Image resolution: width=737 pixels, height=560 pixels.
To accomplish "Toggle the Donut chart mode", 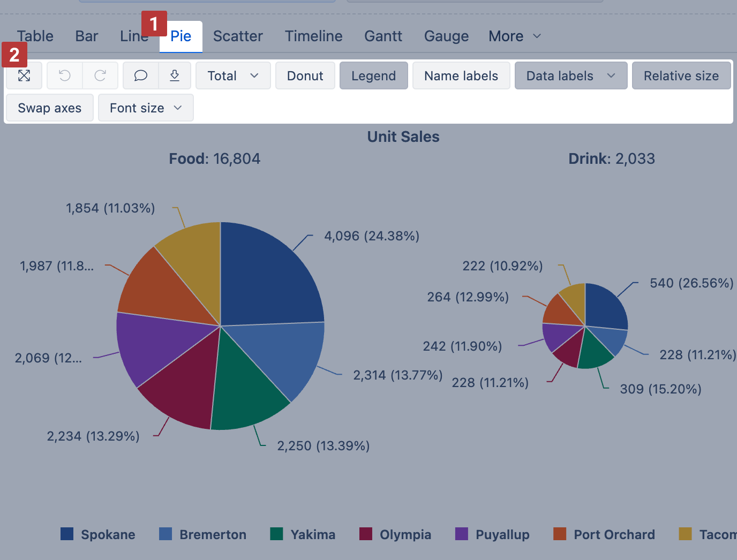I will point(305,75).
